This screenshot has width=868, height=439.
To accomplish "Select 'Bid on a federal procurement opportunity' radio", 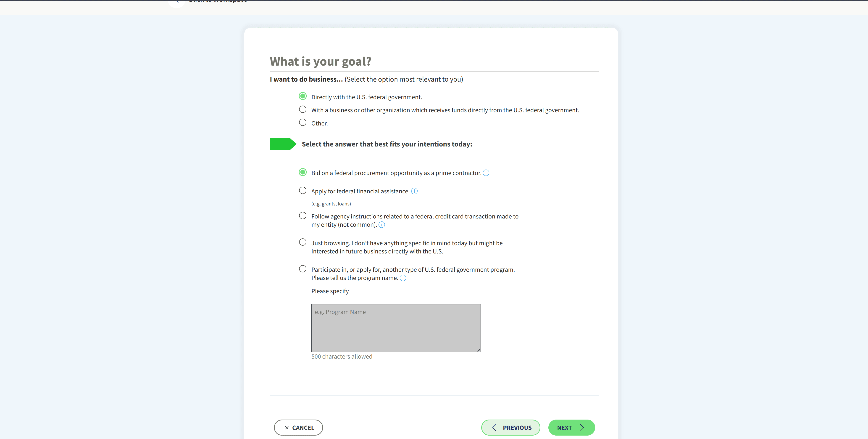I will click(x=303, y=172).
